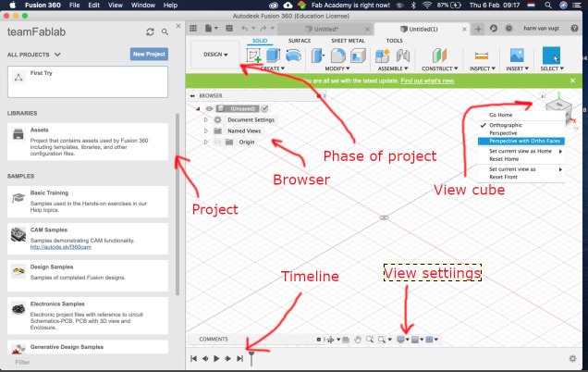The width and height of the screenshot is (588, 372).
Task: Open Set current view as Home submenu
Action: (521, 151)
